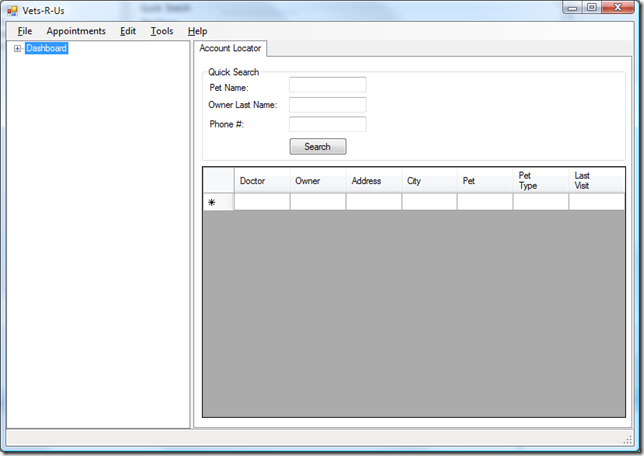Click the status bar resize grip
644x456 pixels.
click(x=628, y=440)
